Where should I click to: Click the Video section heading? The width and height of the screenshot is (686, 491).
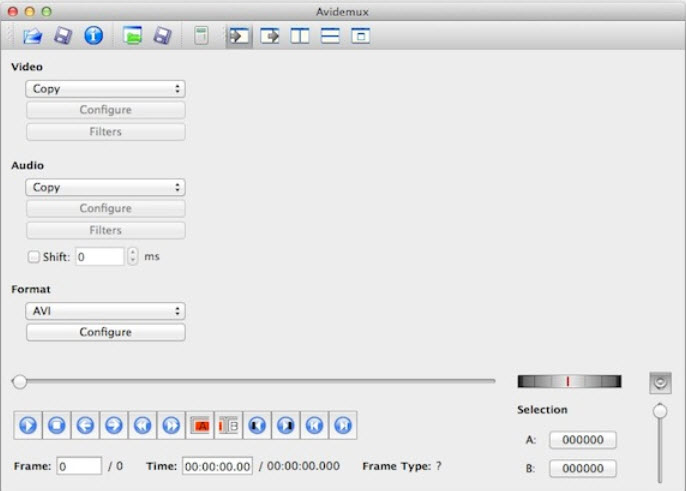tap(27, 67)
